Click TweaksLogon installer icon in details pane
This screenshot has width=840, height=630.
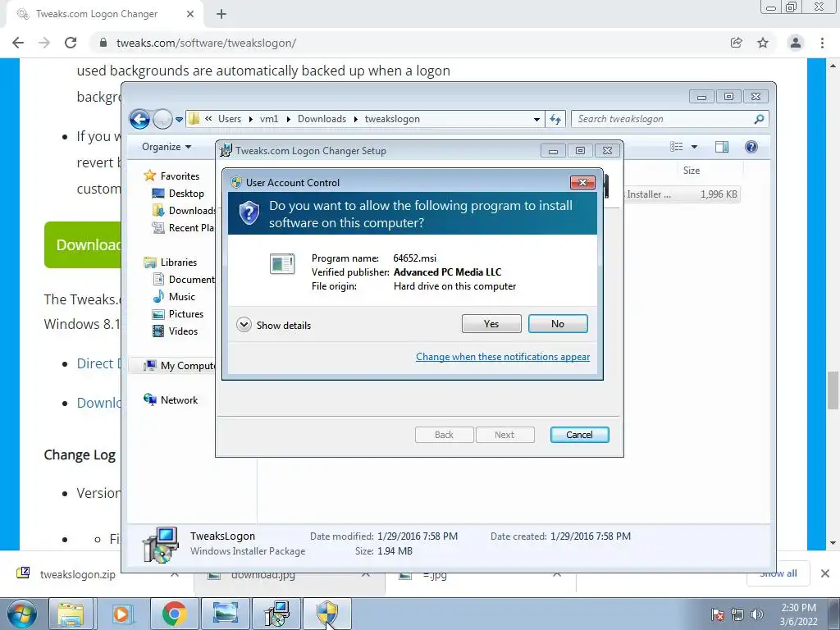pyautogui.click(x=161, y=545)
